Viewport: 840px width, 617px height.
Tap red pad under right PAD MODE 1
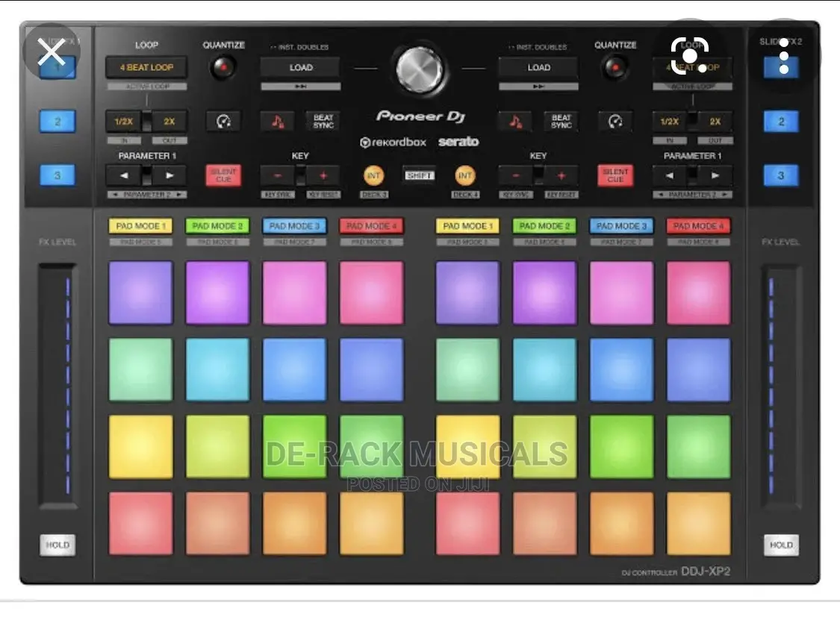click(467, 523)
